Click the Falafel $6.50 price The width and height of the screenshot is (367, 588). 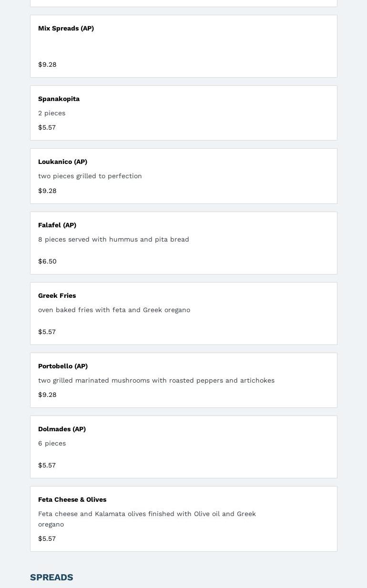point(47,261)
